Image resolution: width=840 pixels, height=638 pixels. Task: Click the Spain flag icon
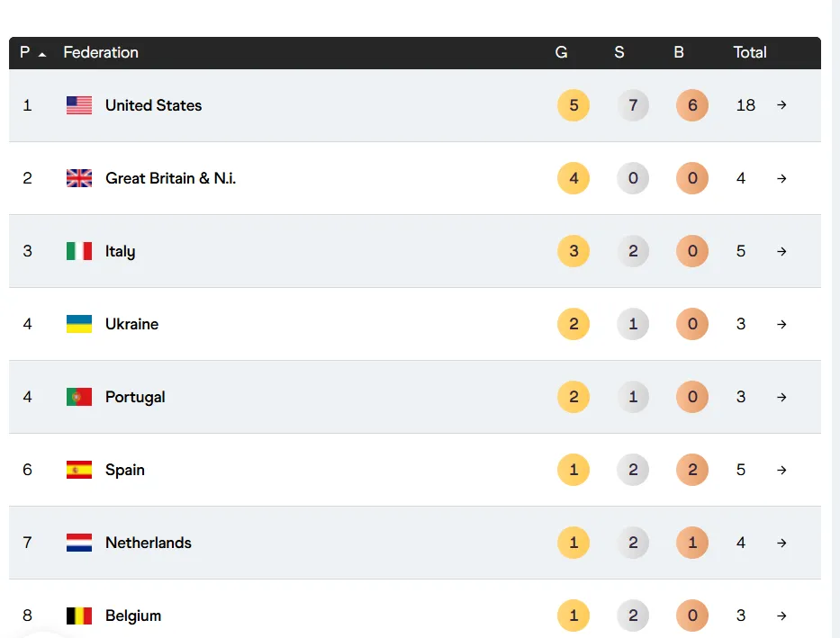tap(79, 470)
